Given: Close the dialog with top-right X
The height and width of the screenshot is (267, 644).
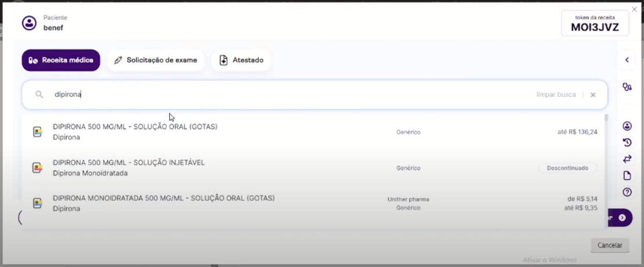Looking at the screenshot, I should (634, 9).
